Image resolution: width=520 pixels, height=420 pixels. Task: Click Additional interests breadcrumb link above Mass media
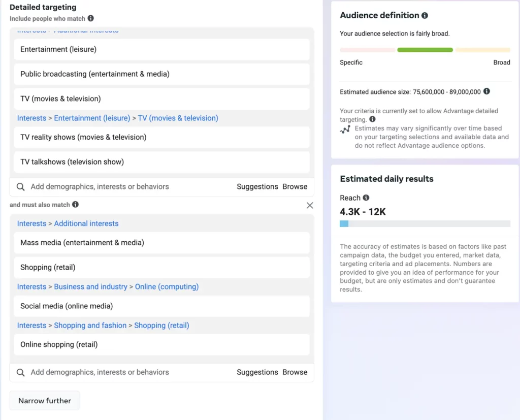tap(86, 223)
